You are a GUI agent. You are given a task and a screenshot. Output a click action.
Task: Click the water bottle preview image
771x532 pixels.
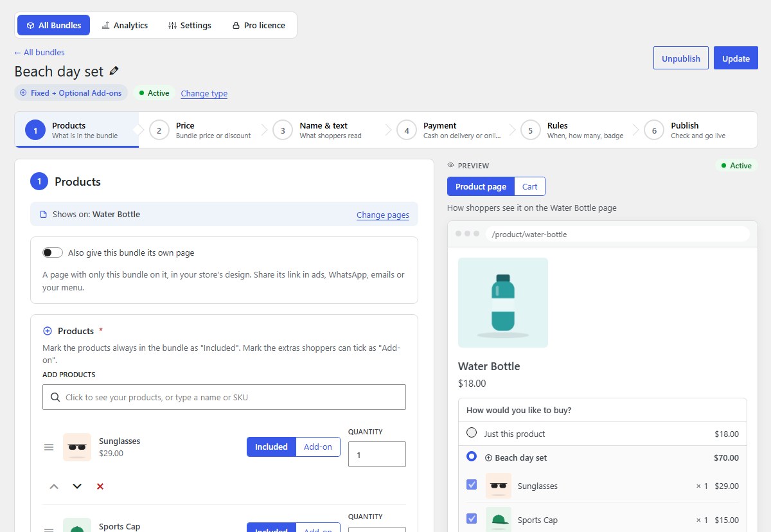point(503,303)
